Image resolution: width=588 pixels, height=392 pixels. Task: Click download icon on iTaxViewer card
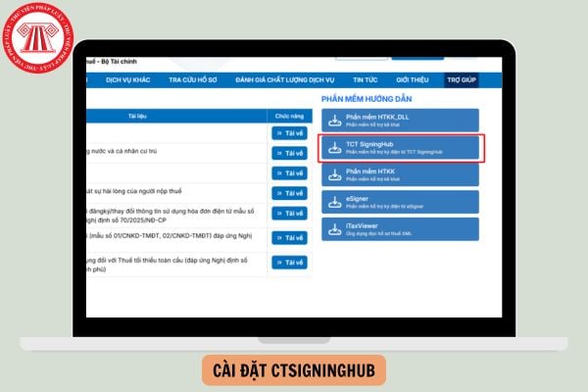tap(334, 229)
